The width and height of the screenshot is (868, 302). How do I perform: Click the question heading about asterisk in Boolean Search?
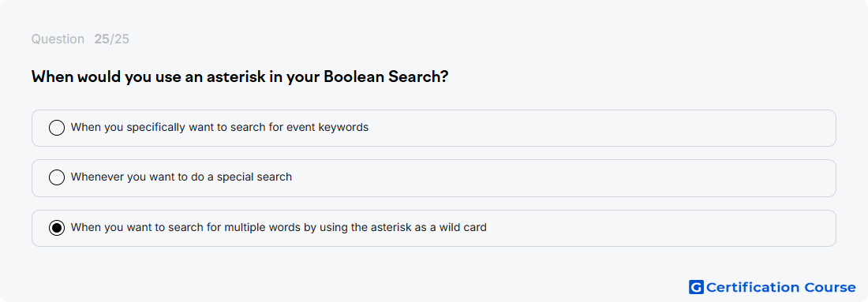(240, 77)
